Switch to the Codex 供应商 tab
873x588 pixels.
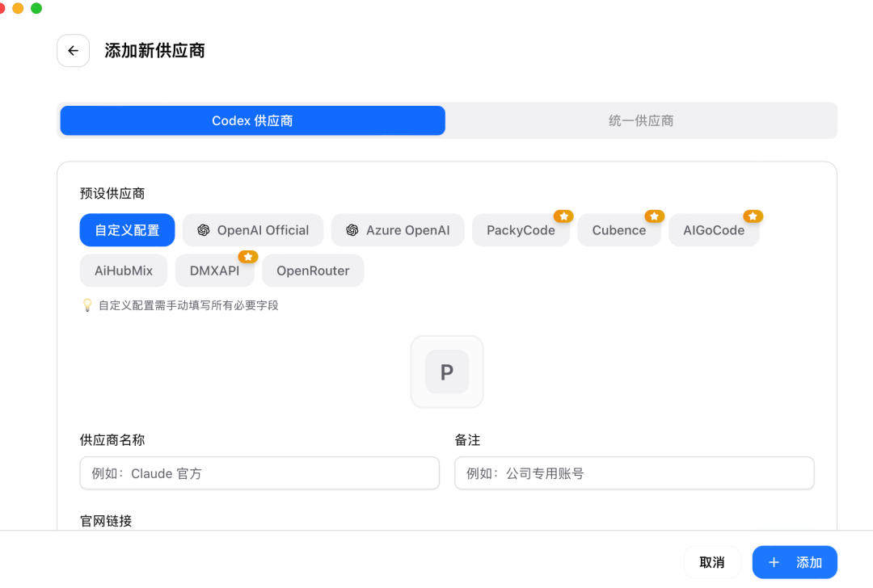pyautogui.click(x=252, y=120)
